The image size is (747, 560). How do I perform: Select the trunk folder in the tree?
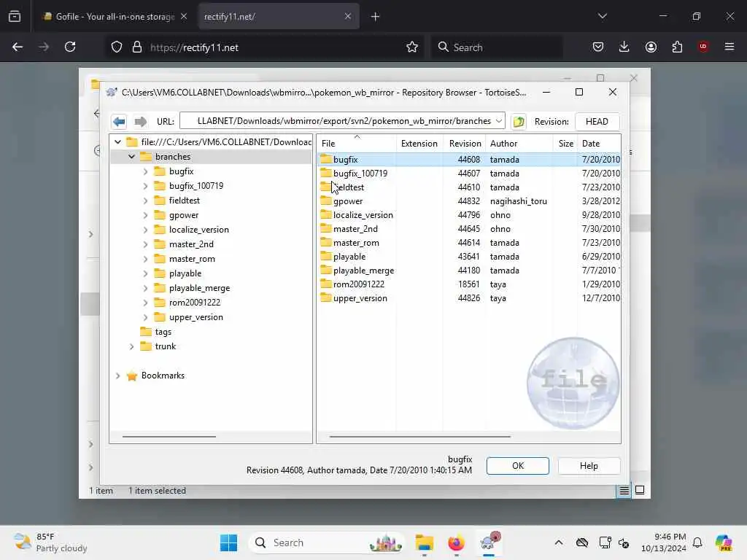pos(166,346)
